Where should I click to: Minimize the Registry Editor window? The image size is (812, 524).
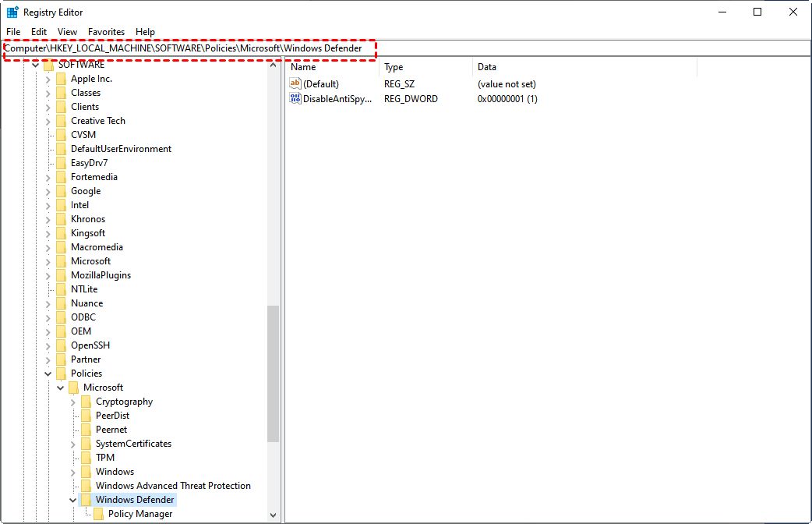click(722, 12)
